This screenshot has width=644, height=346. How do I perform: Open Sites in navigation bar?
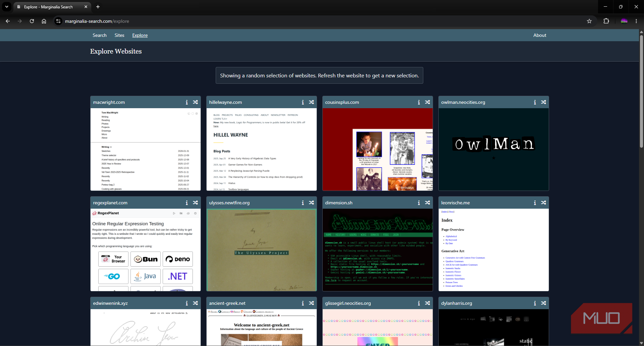pos(119,35)
